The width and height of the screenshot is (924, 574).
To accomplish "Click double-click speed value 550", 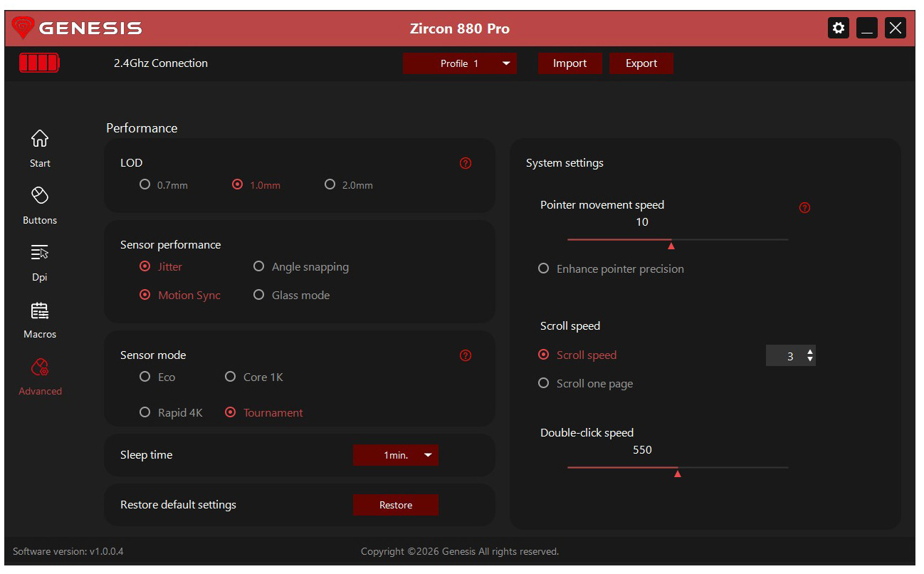I will tap(642, 450).
